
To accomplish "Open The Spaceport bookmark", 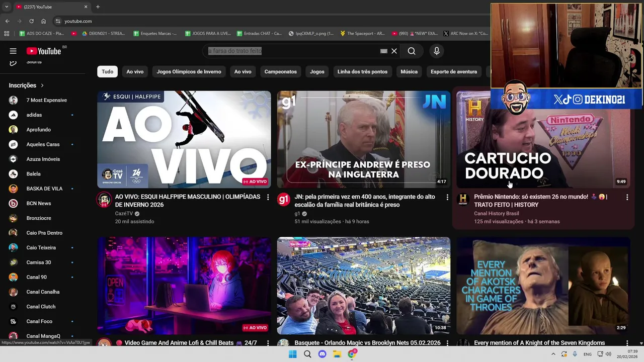I will point(362,34).
